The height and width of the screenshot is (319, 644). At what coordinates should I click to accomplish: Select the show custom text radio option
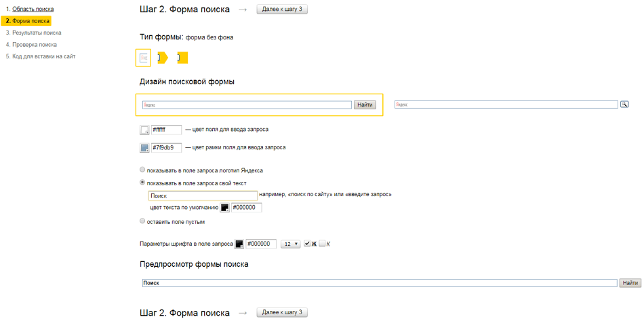[x=142, y=183]
